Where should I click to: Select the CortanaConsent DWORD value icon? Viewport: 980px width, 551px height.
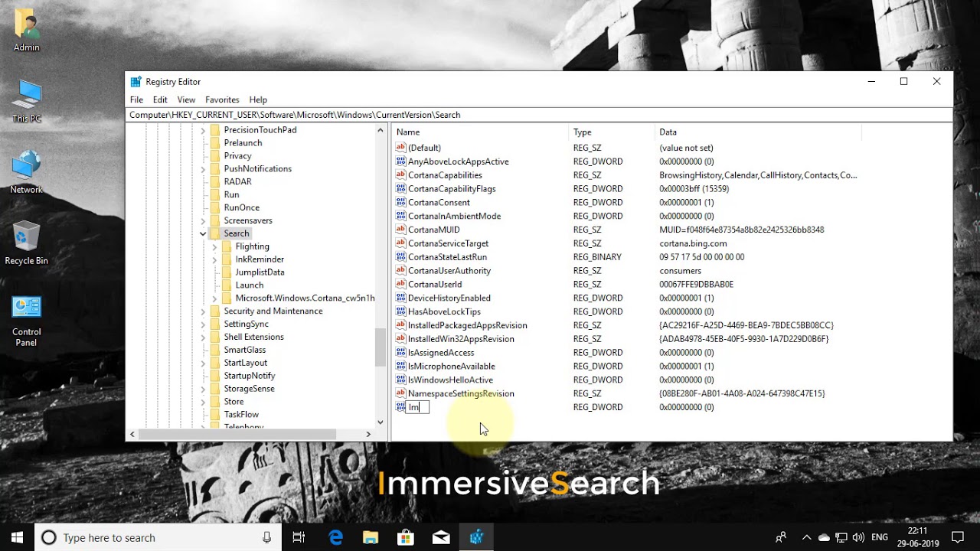(400, 202)
